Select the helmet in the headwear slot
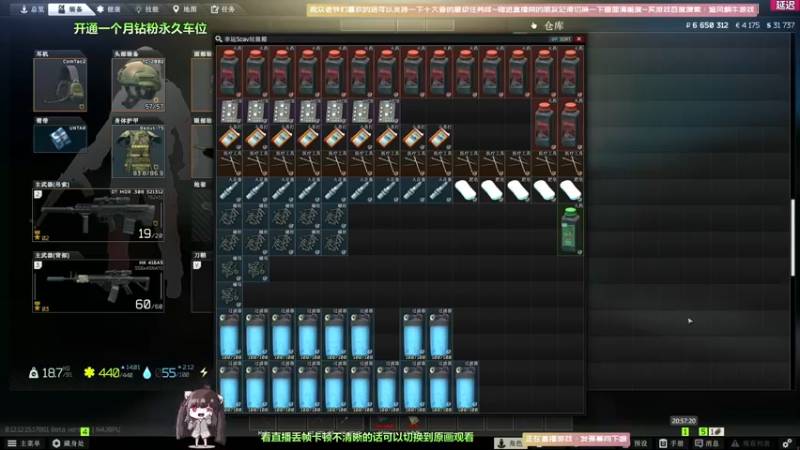Image resolution: width=800 pixels, height=450 pixels. click(x=138, y=84)
